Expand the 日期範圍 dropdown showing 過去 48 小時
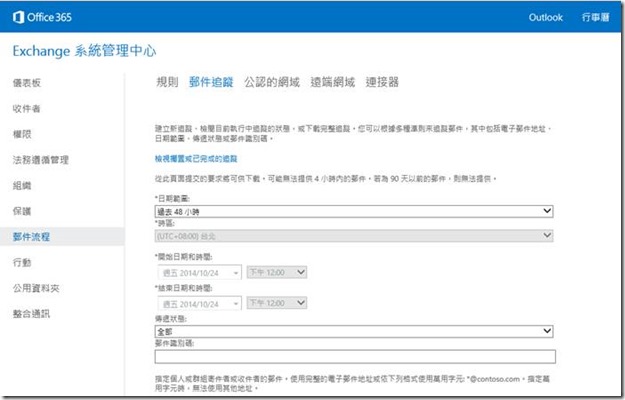The image size is (625, 400). pos(354,211)
